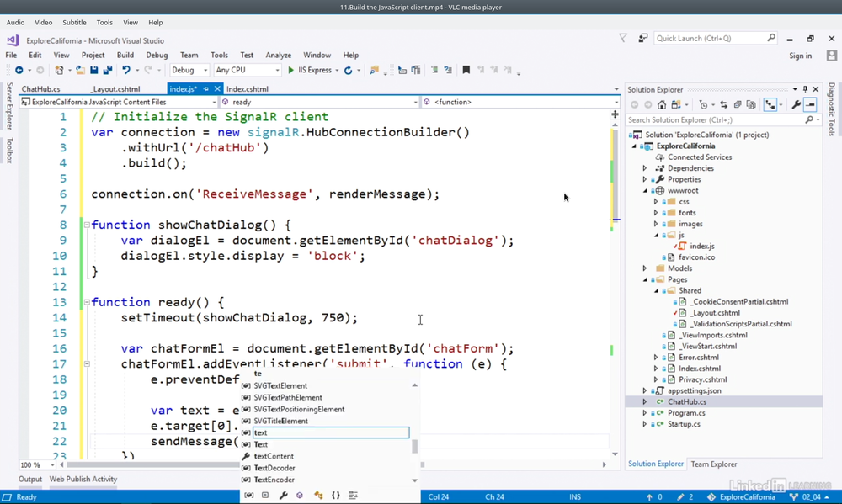This screenshot has width=842, height=504.
Task: Click Collapse All icon in Solution Explorer
Action: coord(737,105)
